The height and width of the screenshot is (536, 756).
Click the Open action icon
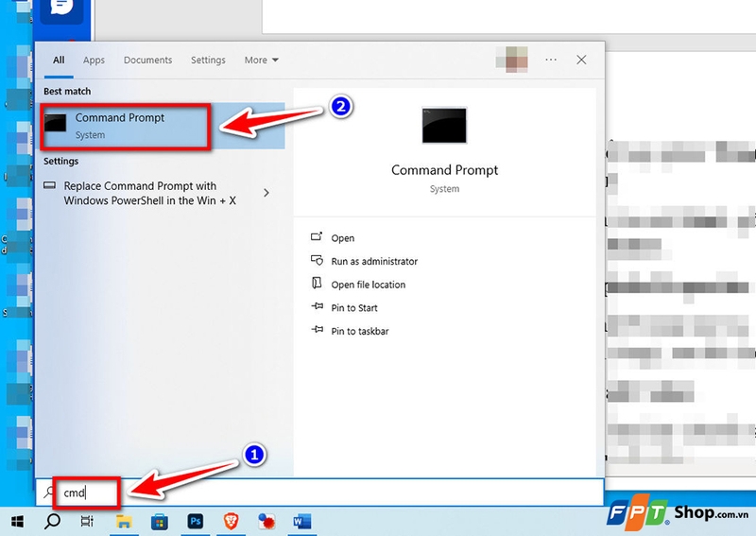(x=317, y=237)
